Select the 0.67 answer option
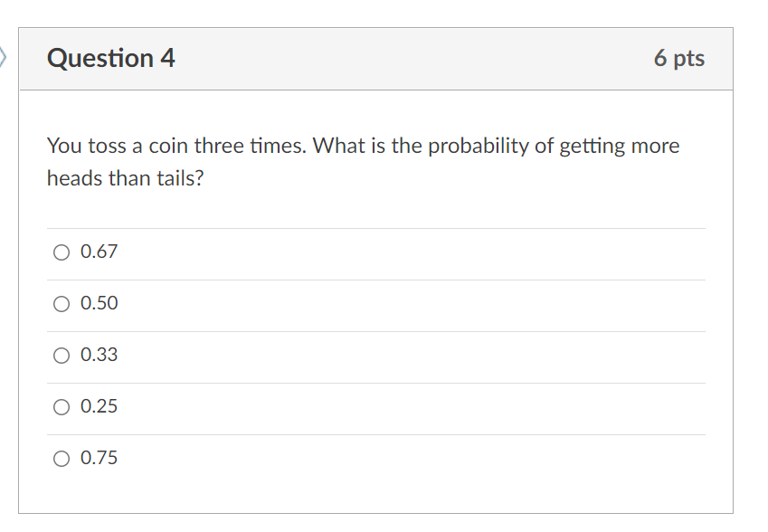 [61, 252]
